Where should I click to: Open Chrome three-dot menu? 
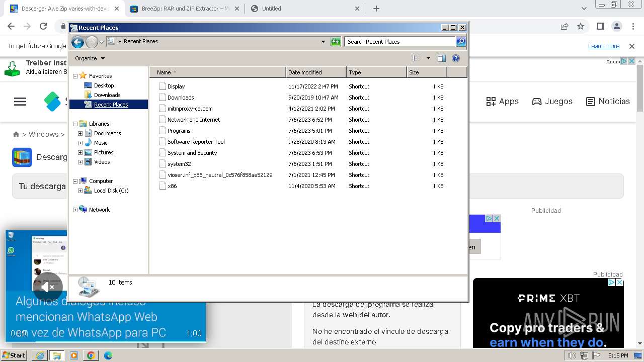(x=633, y=26)
